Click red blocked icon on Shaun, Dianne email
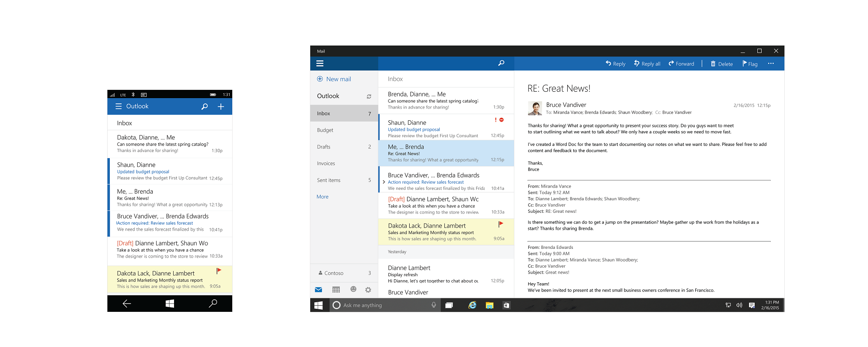This screenshot has width=868, height=347. [502, 120]
